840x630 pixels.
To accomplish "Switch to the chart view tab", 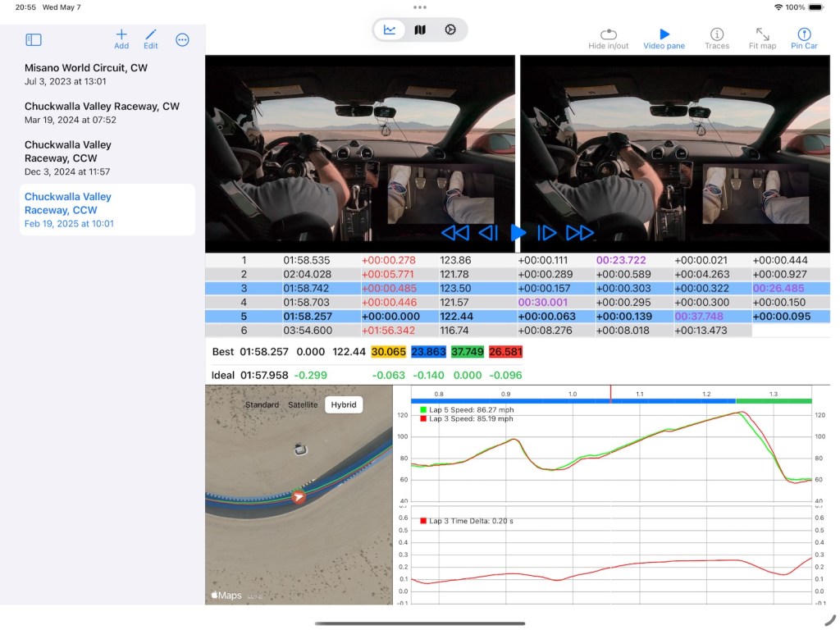I will point(390,30).
